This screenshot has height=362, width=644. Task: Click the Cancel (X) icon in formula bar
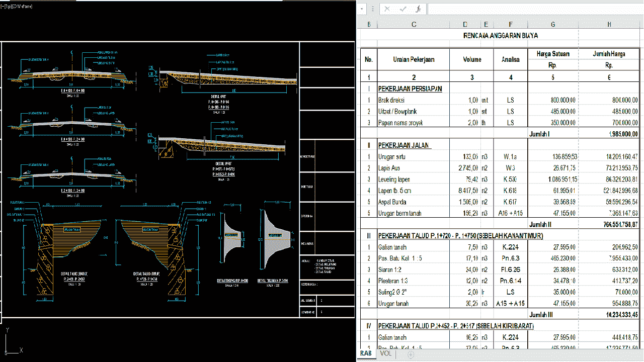(387, 9)
